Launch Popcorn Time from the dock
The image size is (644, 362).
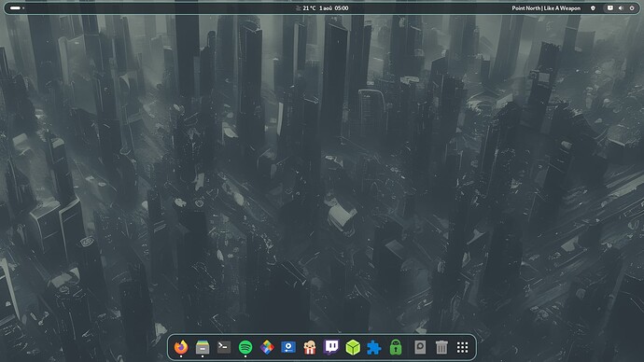pos(310,347)
